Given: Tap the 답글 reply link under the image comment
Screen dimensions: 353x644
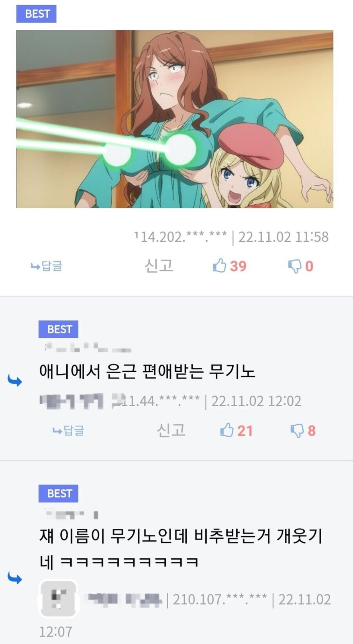Looking at the screenshot, I should click(46, 266).
